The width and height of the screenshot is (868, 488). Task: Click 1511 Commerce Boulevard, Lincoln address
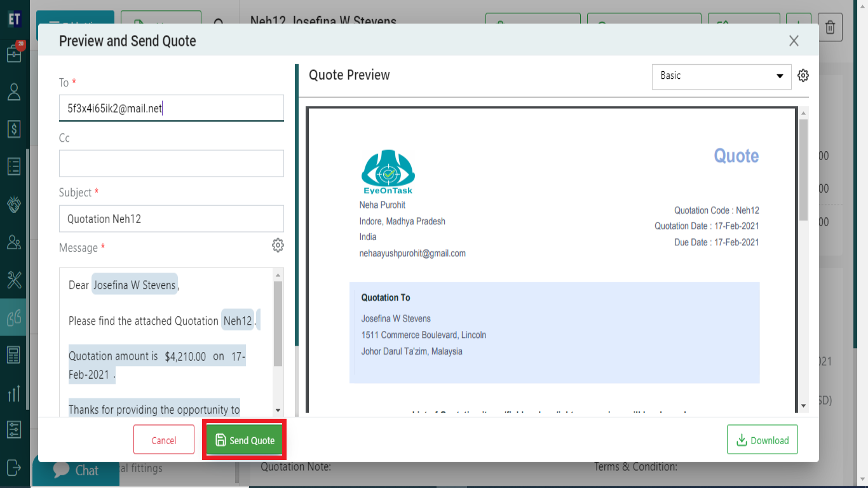click(x=424, y=335)
